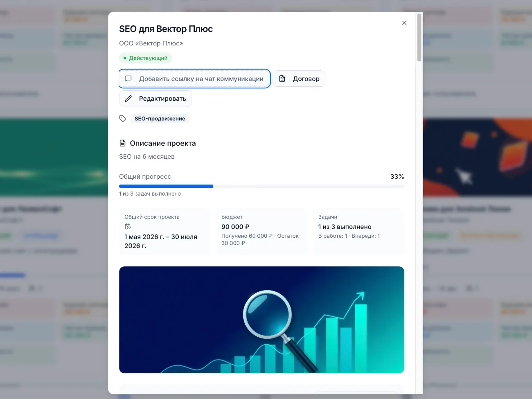Click the pencil icon beside Редактировать
Image resolution: width=532 pixels, height=399 pixels.
[128, 99]
